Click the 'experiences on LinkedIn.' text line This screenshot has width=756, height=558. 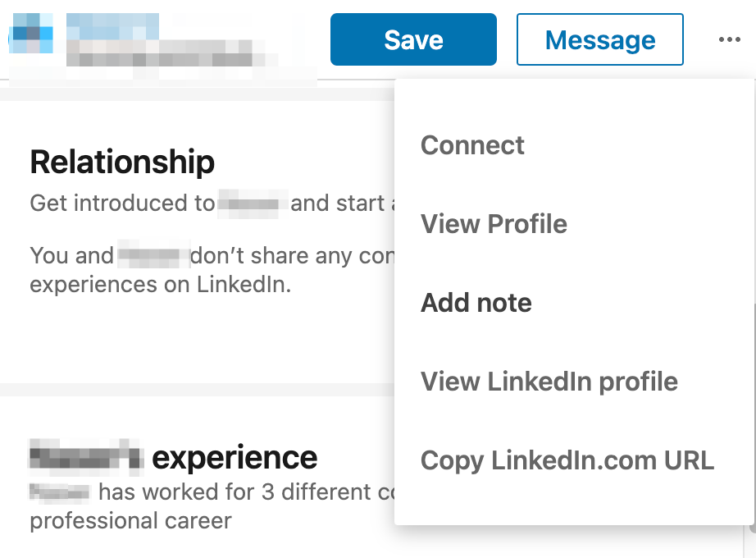pos(161,284)
